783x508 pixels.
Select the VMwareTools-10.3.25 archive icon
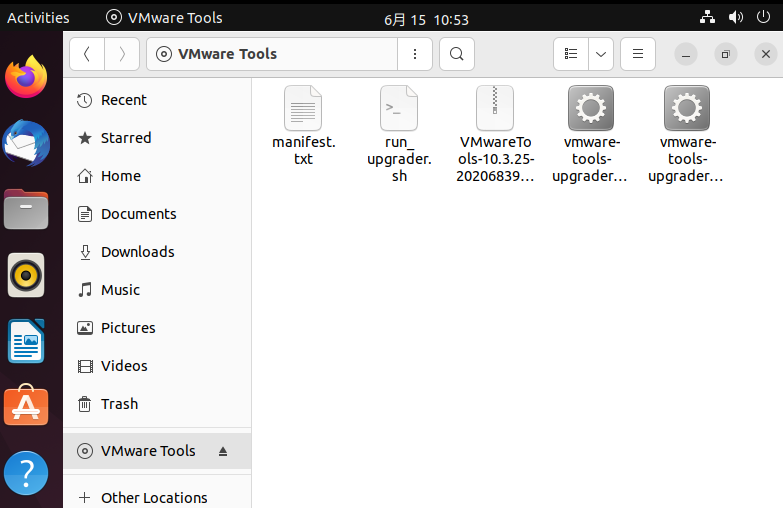tap(495, 108)
